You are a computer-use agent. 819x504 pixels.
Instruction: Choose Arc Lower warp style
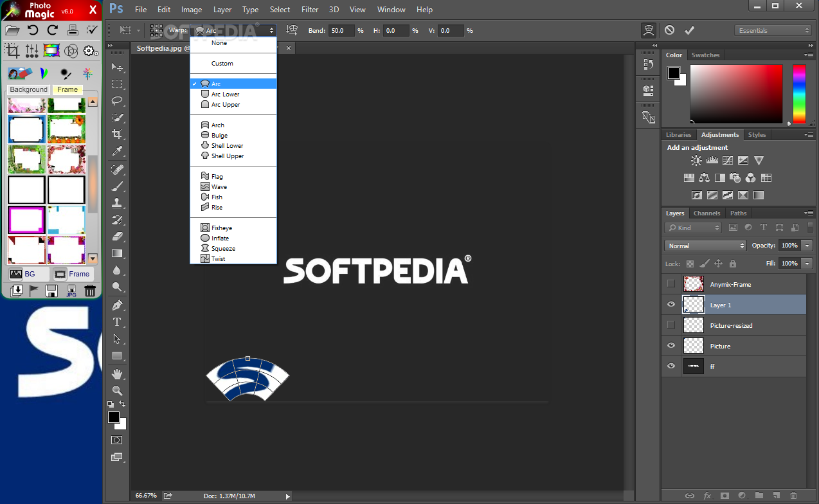[x=233, y=94]
